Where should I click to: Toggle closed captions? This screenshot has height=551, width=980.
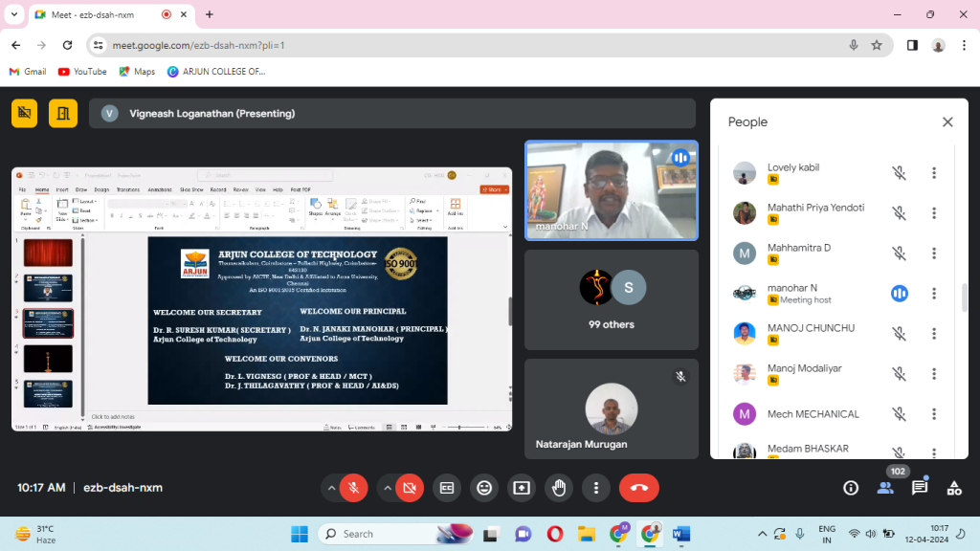pyautogui.click(x=447, y=488)
